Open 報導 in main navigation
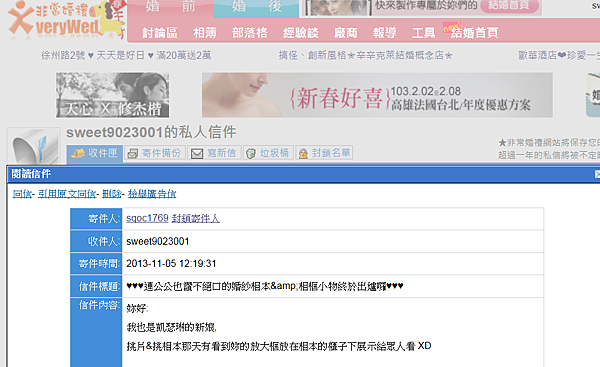600x367 pixels. coord(385,33)
